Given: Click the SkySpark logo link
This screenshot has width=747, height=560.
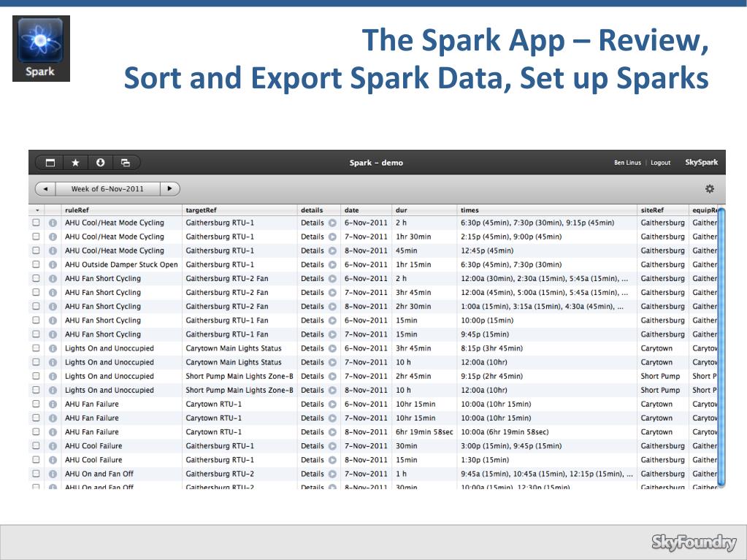Looking at the screenshot, I should pos(701,162).
